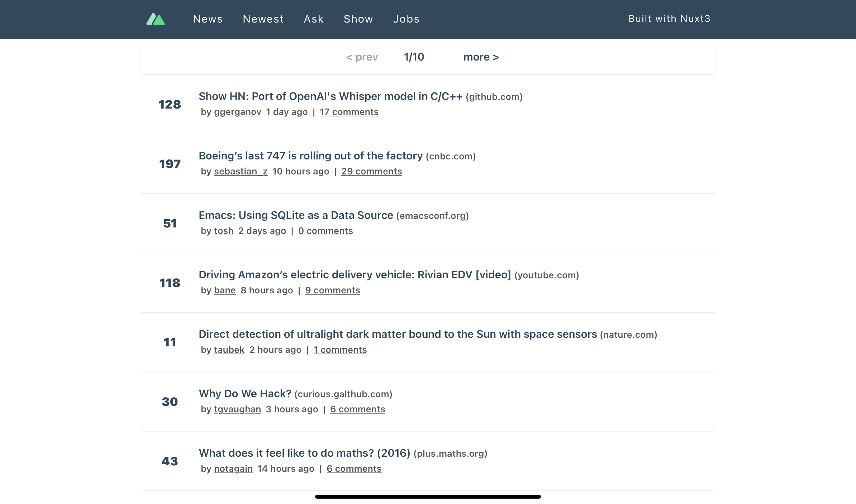Open Emacs SQLite Data Source story
The image size is (856, 504).
coord(296,215)
